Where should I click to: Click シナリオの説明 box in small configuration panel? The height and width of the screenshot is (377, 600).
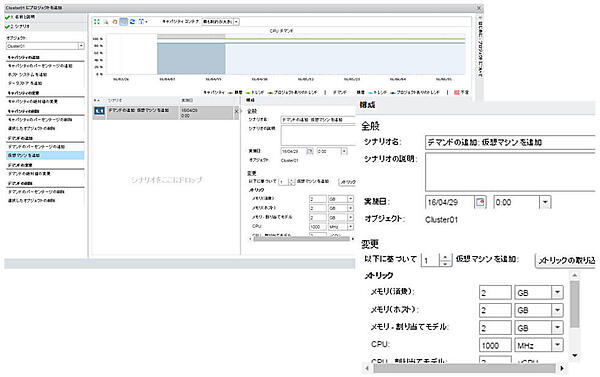[x=318, y=135]
